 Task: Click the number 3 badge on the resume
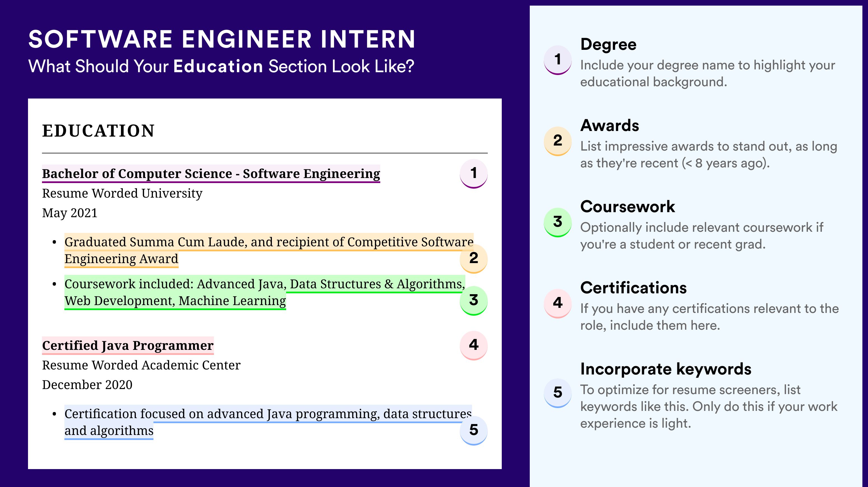coord(473,300)
